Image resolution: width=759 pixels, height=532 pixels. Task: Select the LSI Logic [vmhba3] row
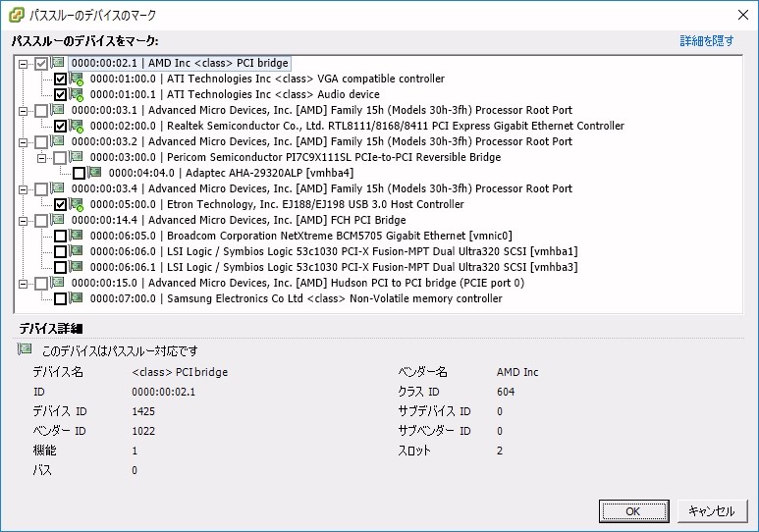pos(334,267)
